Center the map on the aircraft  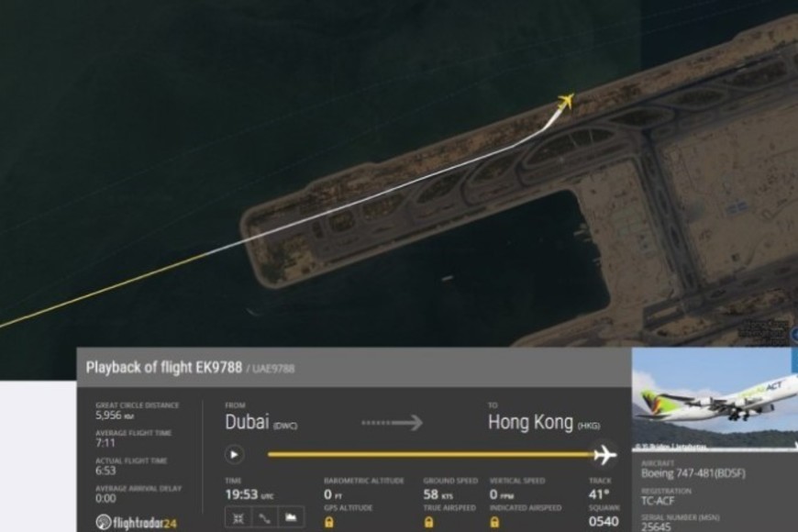pos(238,518)
